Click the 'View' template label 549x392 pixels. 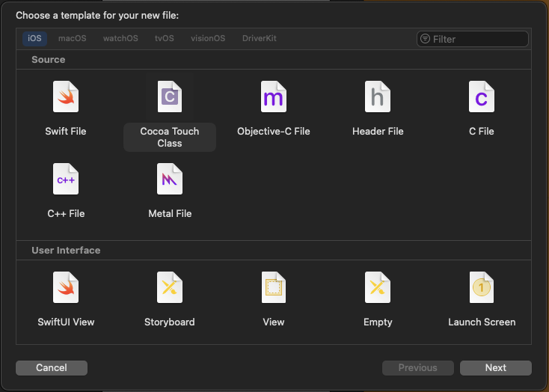(x=274, y=322)
